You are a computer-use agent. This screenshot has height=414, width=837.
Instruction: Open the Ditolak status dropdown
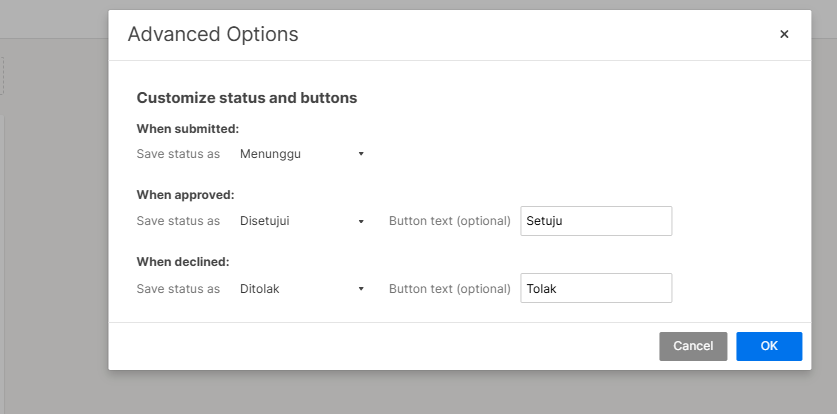pos(300,288)
